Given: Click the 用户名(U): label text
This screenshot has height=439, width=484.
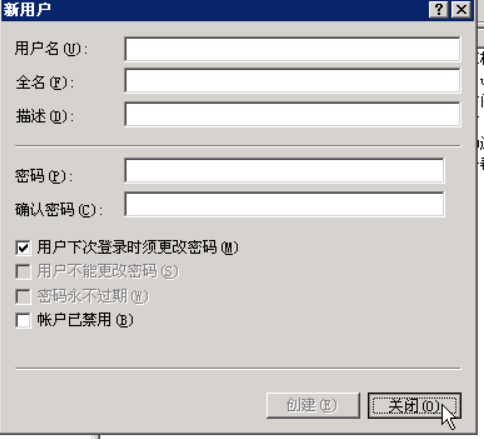Looking at the screenshot, I should coord(51,49).
